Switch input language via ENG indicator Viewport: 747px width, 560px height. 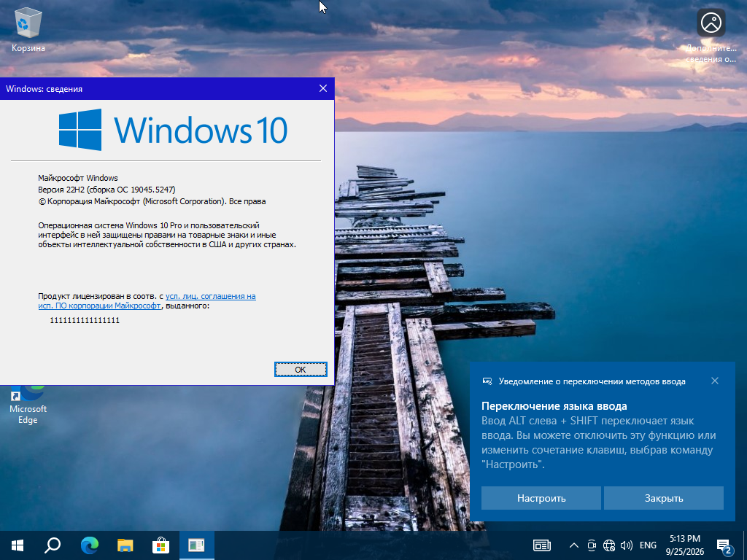[x=648, y=545]
